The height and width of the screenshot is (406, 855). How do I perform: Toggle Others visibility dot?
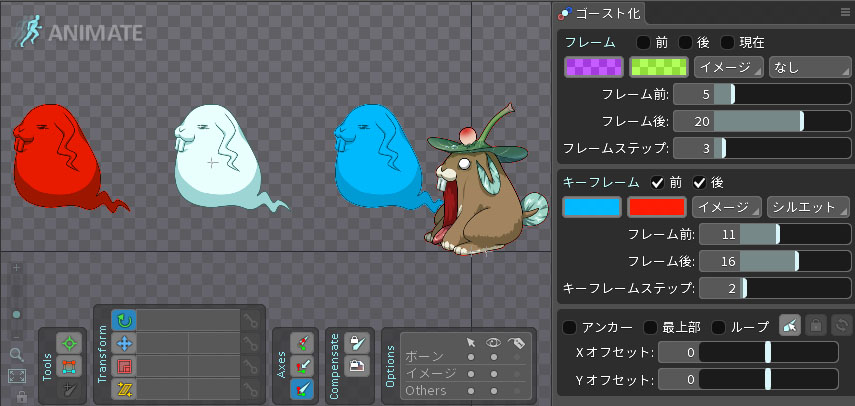point(493,391)
